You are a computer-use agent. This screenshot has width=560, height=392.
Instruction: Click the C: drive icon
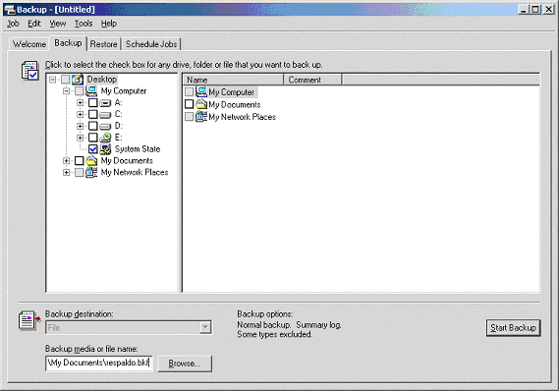(x=105, y=115)
